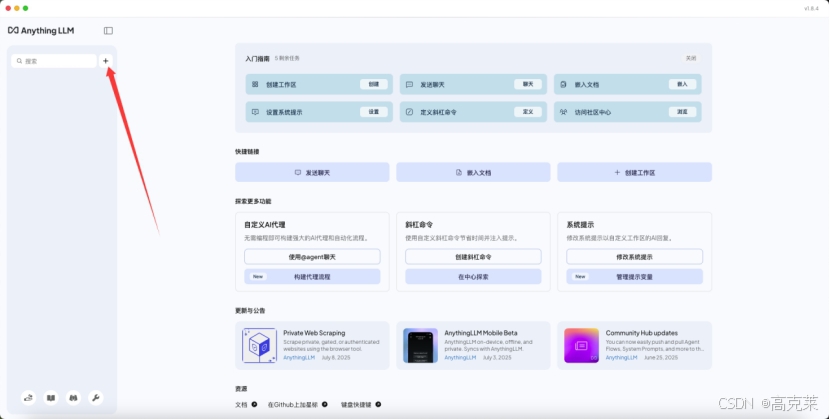Screen dimensions: 830x419
Task: Click the v1.8.4 version label
Action: (811, 8)
